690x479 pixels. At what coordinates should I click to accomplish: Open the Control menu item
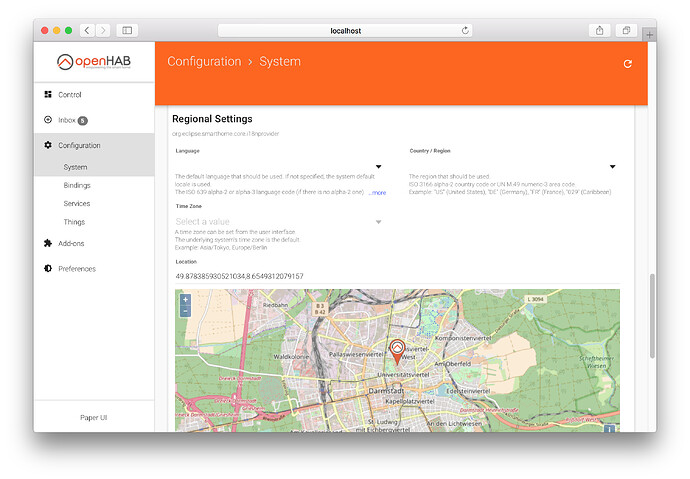(x=94, y=95)
